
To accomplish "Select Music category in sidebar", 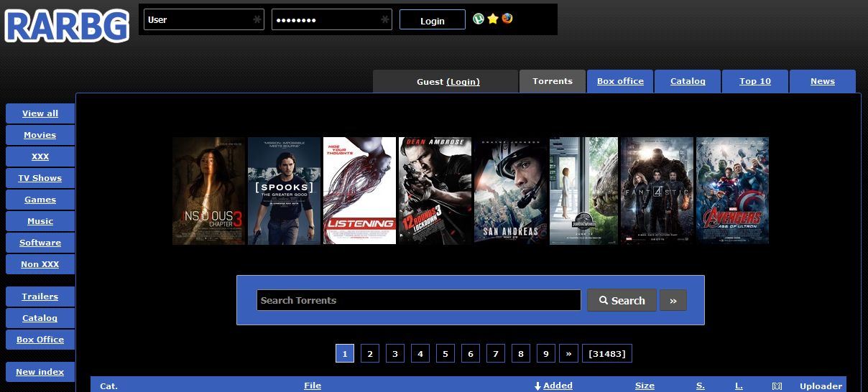I will (40, 221).
